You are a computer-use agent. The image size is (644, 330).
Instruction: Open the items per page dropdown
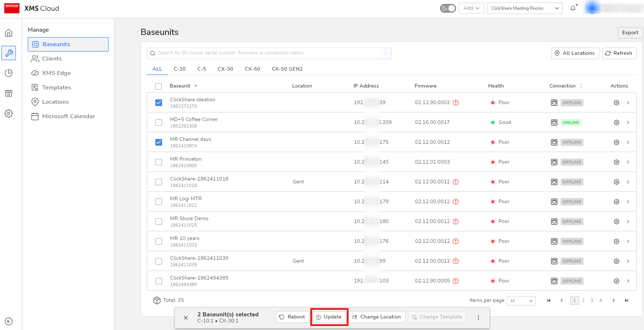coord(521,301)
